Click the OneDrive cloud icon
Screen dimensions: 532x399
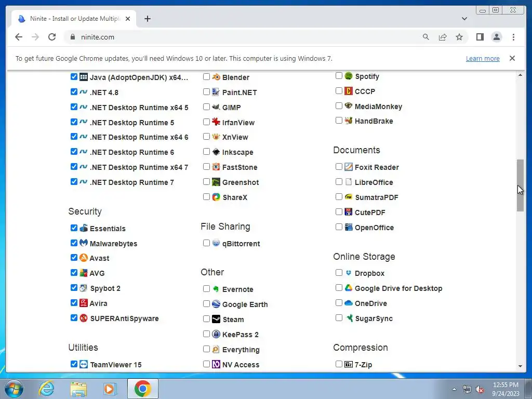[x=349, y=303]
